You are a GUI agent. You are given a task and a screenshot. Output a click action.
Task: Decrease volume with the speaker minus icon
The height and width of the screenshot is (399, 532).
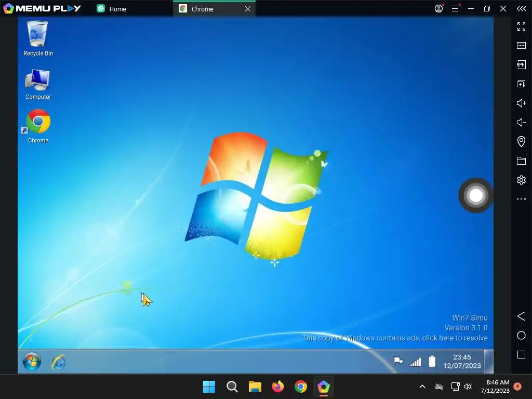pyautogui.click(x=521, y=122)
